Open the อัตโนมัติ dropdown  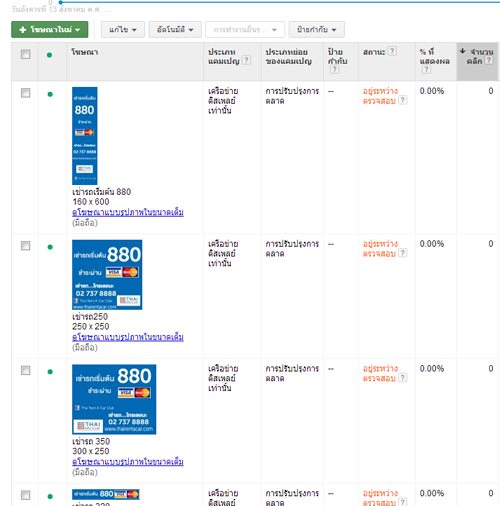pyautogui.click(x=175, y=30)
